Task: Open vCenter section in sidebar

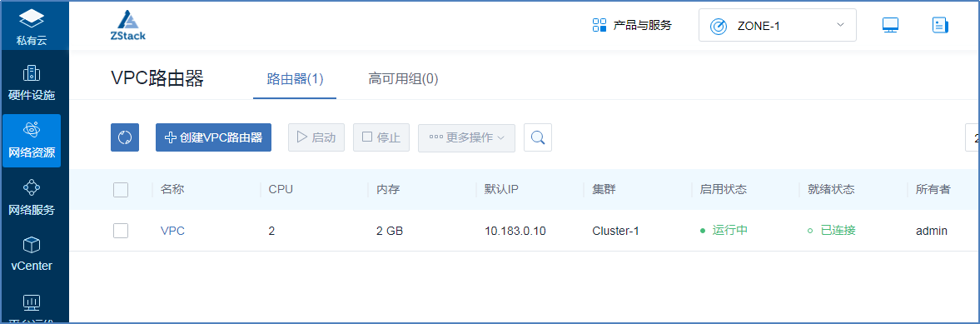Action: (x=32, y=253)
